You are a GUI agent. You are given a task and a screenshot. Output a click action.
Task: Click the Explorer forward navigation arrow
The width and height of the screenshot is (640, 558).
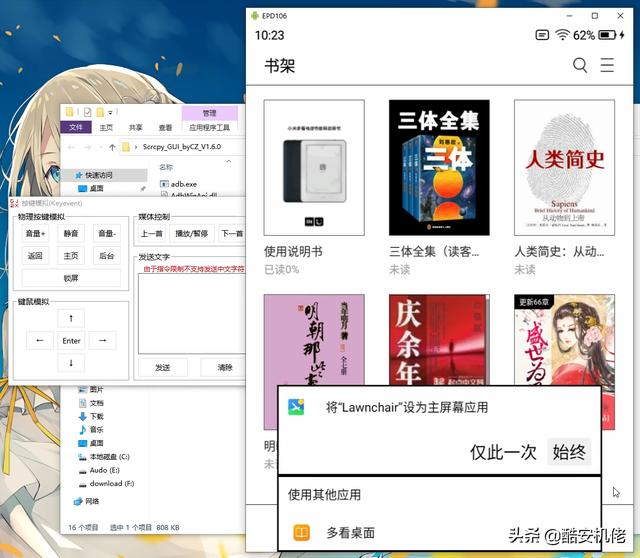(x=87, y=147)
